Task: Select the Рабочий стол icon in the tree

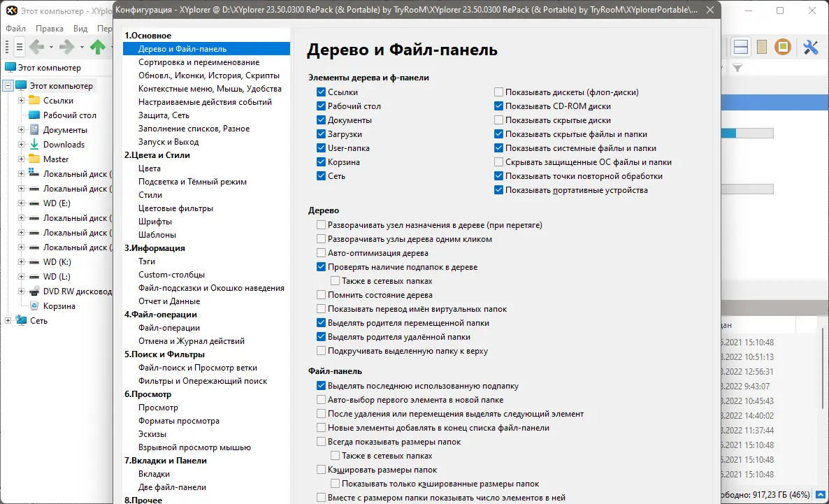Action: point(34,115)
